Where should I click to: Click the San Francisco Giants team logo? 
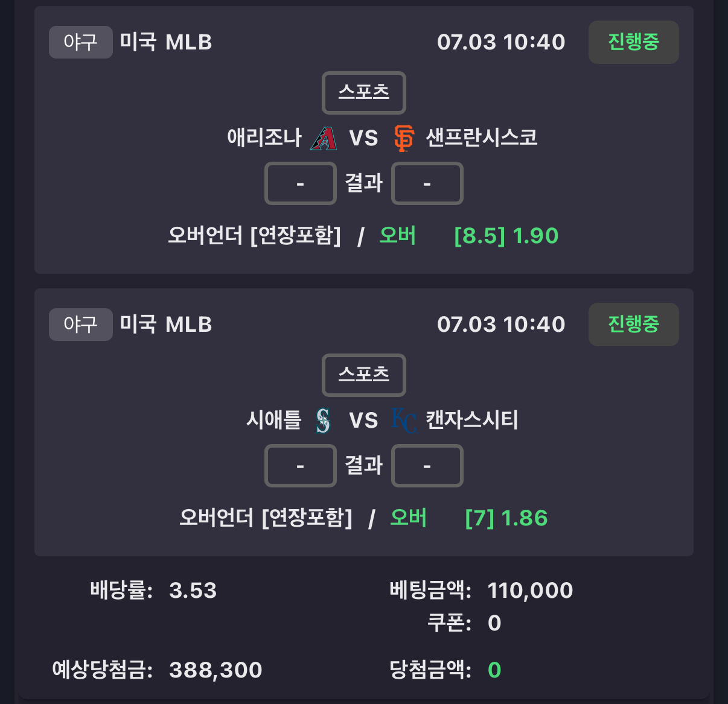point(404,138)
